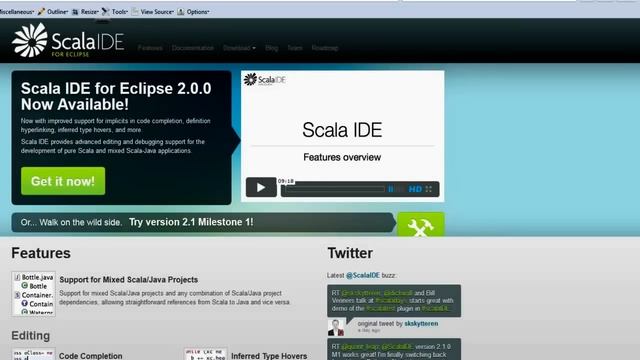Click the Editing subsection heading
The image size is (640, 360).
pos(31,336)
